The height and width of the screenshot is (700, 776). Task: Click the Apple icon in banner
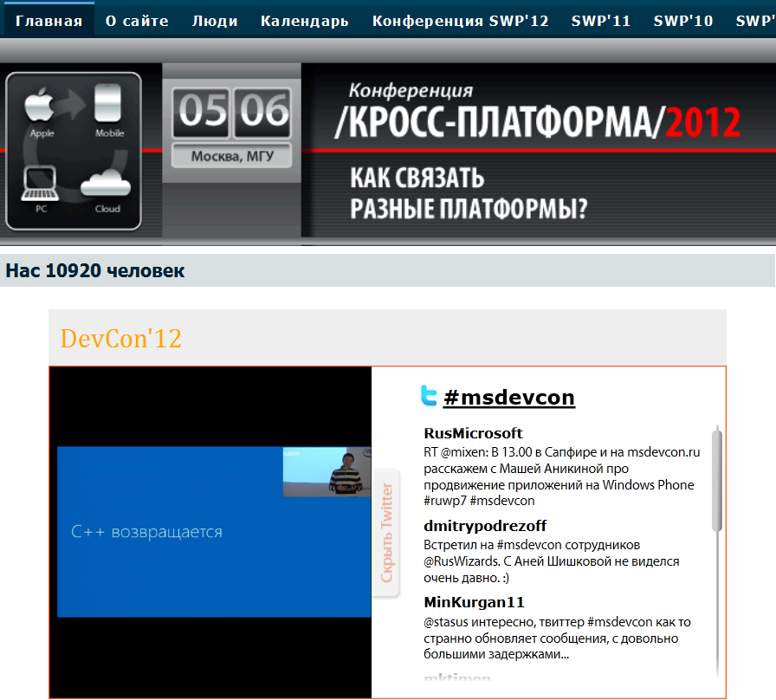pos(41,105)
